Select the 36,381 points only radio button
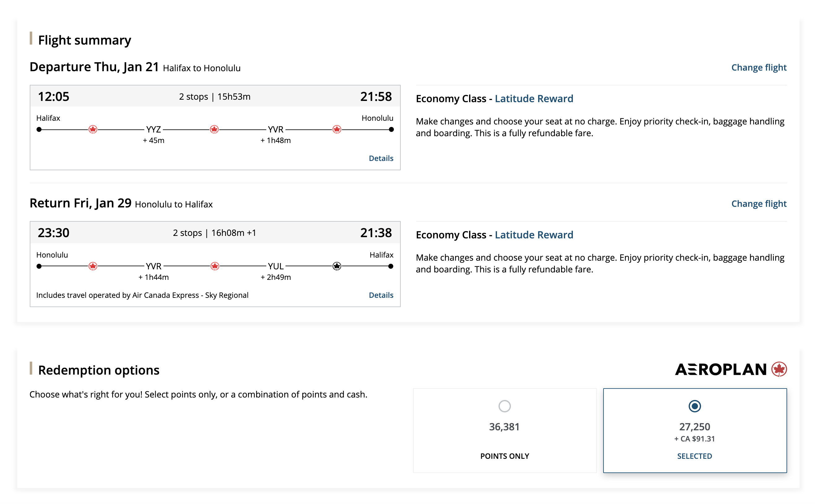 click(504, 406)
